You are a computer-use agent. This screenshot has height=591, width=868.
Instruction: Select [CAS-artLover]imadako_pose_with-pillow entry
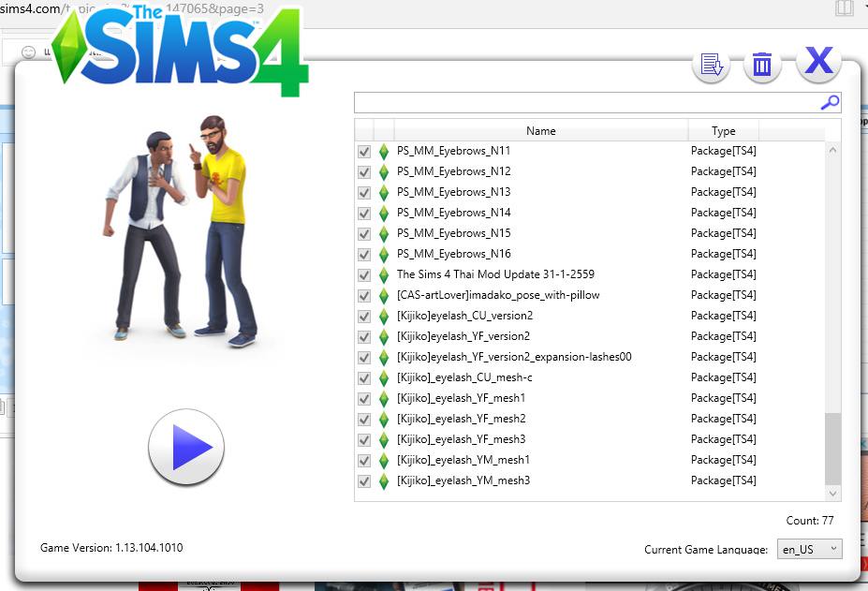[x=498, y=295]
